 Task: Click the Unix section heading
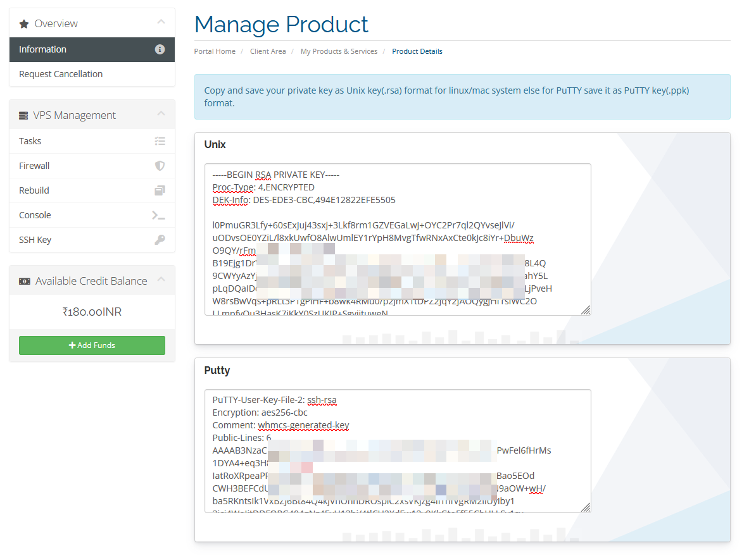coord(215,144)
